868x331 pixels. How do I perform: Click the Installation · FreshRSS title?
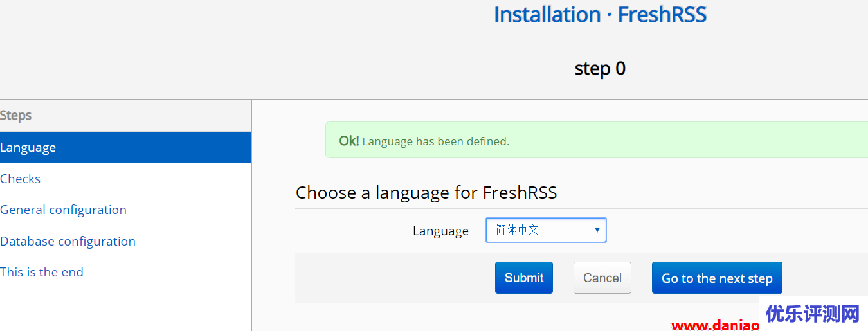click(600, 15)
